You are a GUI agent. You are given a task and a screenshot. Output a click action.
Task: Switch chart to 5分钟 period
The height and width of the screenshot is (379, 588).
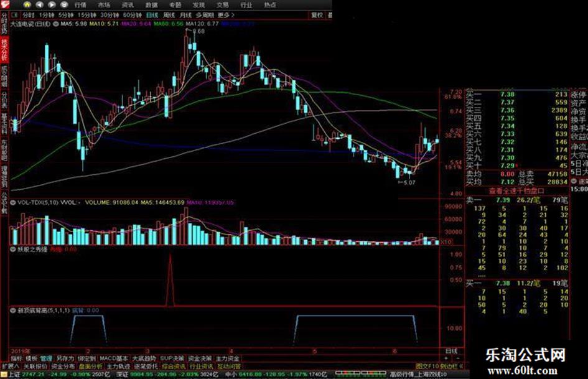tap(65, 15)
